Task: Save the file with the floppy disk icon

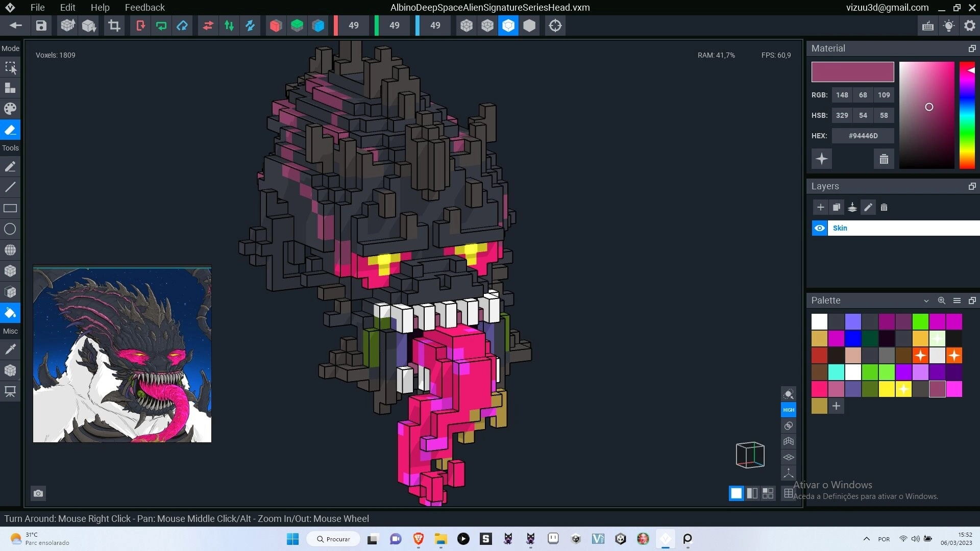Action: (x=41, y=26)
